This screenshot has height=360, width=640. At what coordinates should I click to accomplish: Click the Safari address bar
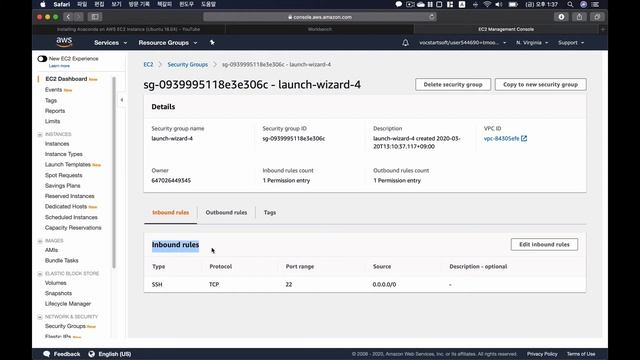(320, 17)
